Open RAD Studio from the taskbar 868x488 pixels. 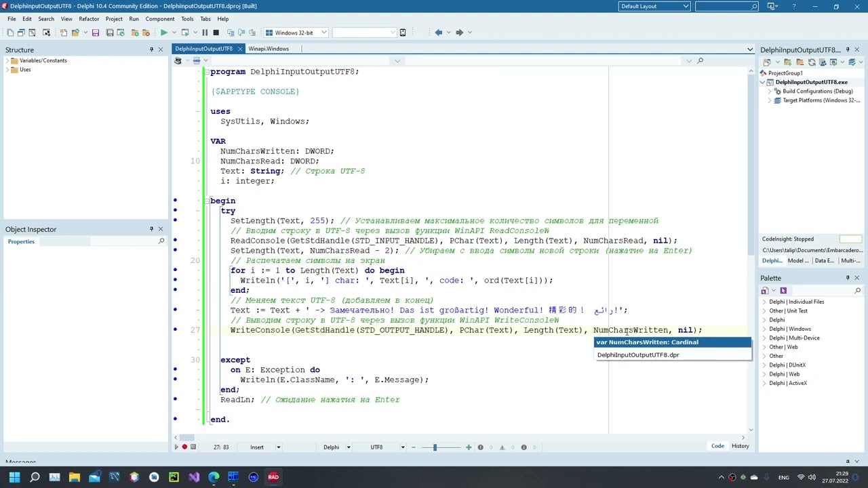(x=273, y=477)
